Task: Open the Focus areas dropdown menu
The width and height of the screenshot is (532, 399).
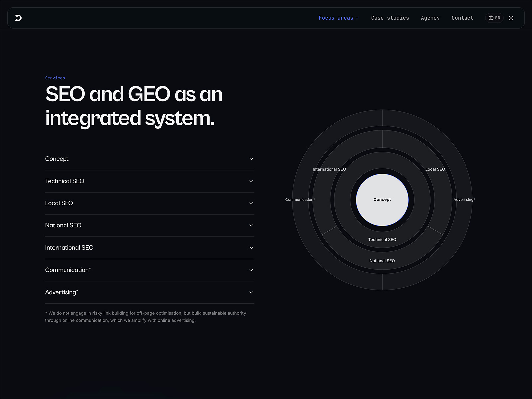Action: point(338,18)
